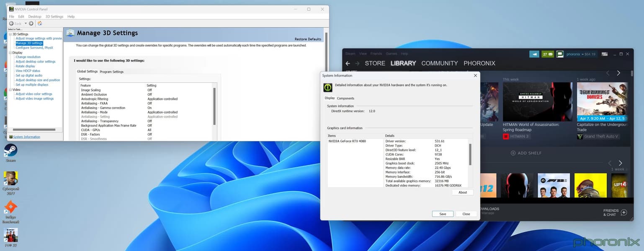Open the Back history dropdown arrow
Image resolution: width=644 pixels, height=251 pixels.
pos(26,23)
